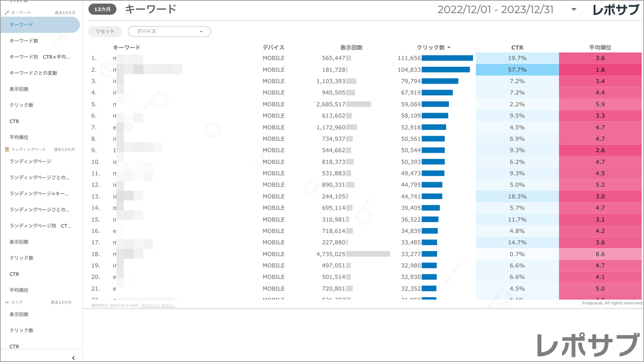Click the CTR column header in the table
644x362 pixels.
point(517,48)
